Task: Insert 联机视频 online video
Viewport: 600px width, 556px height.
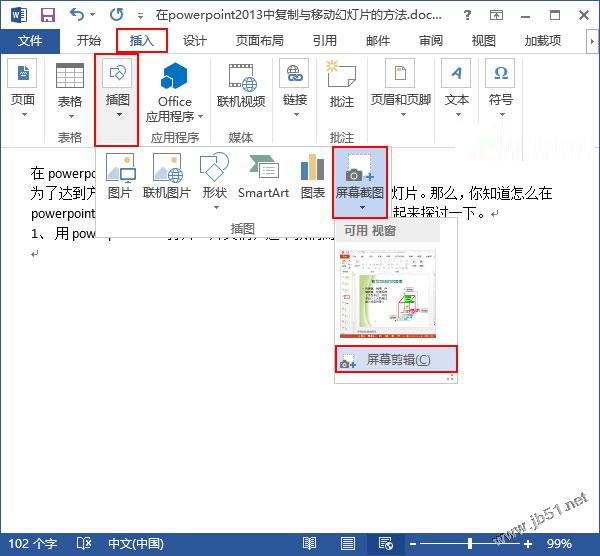Action: click(241, 86)
